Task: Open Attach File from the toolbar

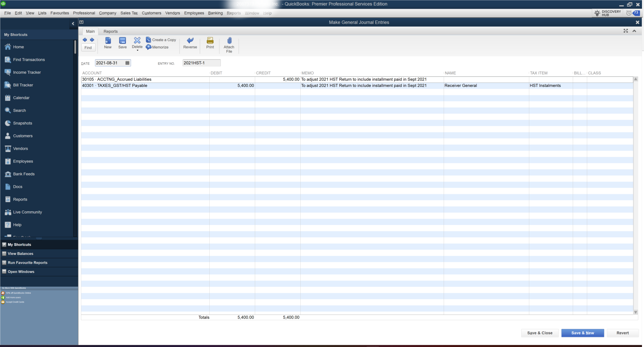Action: coord(229,44)
